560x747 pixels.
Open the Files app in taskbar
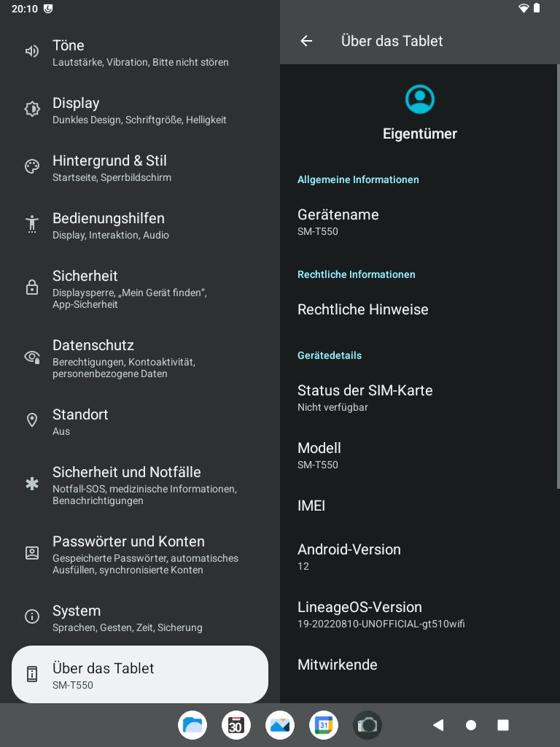click(x=192, y=725)
